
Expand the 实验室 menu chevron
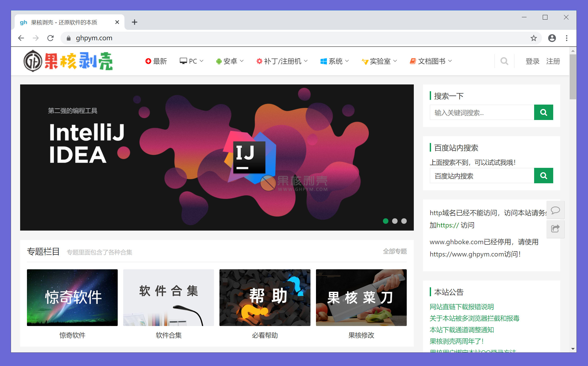(395, 61)
